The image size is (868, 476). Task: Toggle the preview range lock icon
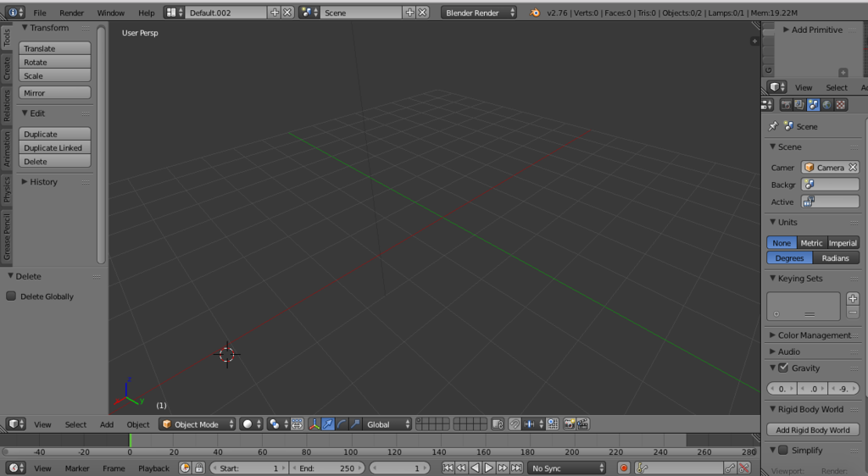198,468
